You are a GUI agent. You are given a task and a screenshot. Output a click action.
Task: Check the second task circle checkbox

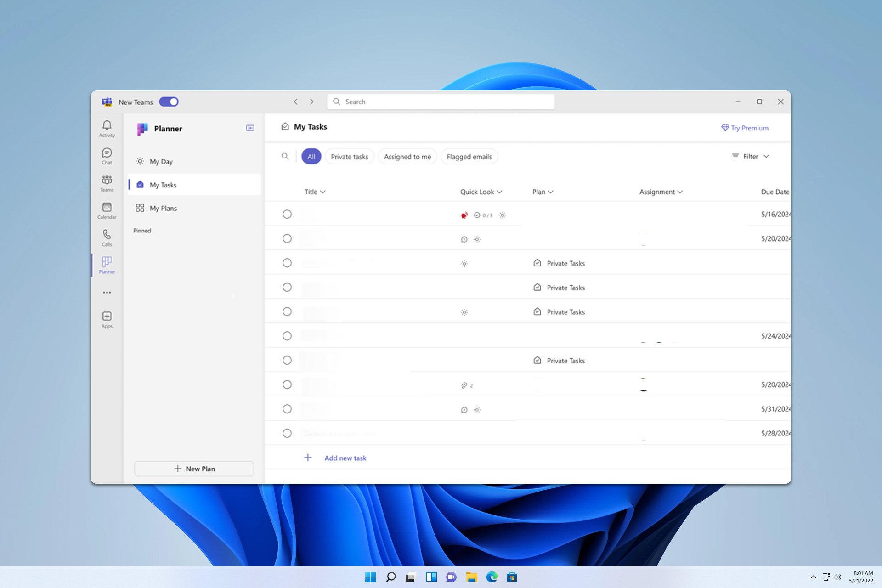click(x=287, y=238)
